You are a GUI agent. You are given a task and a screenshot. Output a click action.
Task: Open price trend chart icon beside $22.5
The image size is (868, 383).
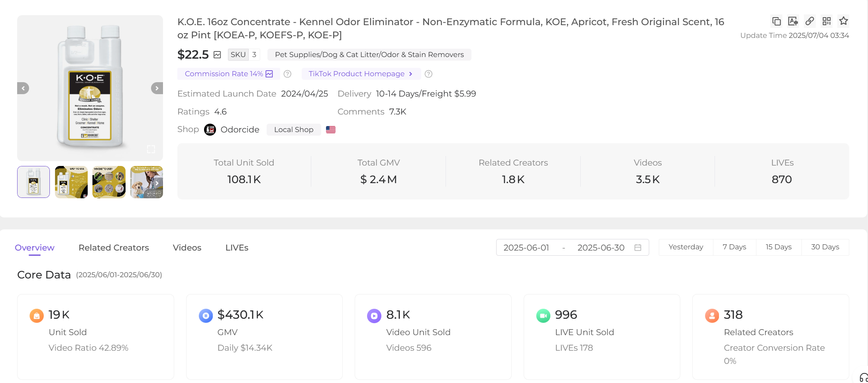217,55
